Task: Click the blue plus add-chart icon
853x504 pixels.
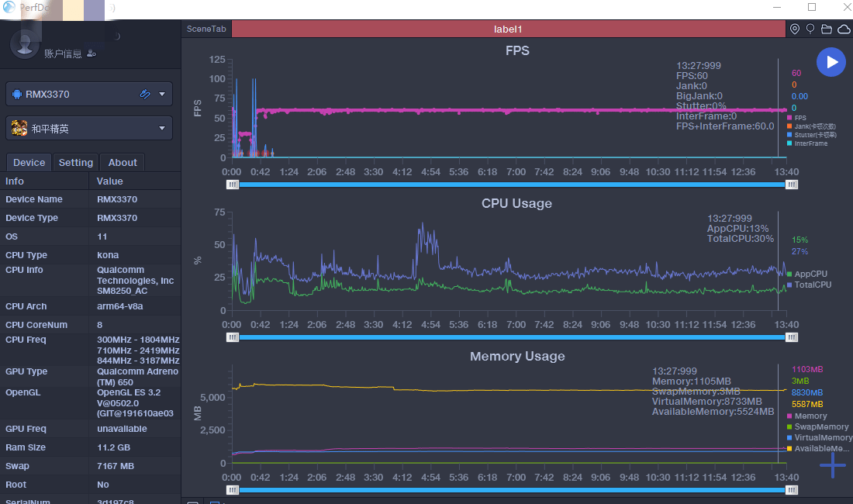Action: coord(833,464)
